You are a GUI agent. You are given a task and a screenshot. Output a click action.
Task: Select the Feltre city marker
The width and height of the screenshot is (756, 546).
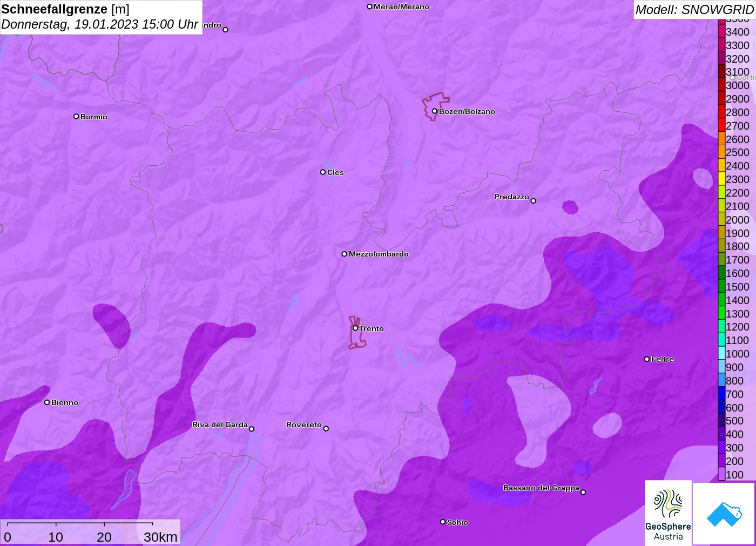point(647,359)
